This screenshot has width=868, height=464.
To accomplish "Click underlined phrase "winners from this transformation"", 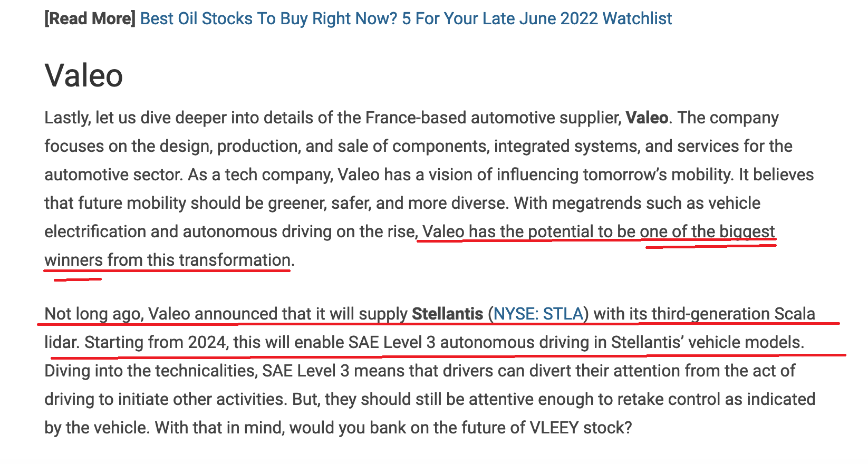I will pyautogui.click(x=168, y=260).
